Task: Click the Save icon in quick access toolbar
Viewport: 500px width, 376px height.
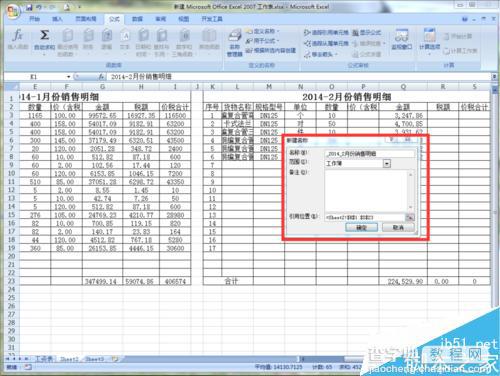Action: (x=29, y=7)
